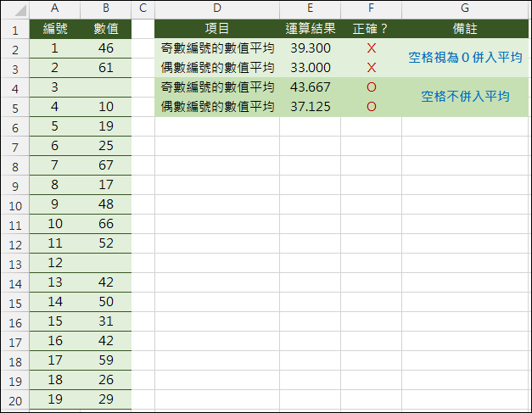Select cell with value 48
This screenshot has width=532, height=413.
[x=106, y=204]
